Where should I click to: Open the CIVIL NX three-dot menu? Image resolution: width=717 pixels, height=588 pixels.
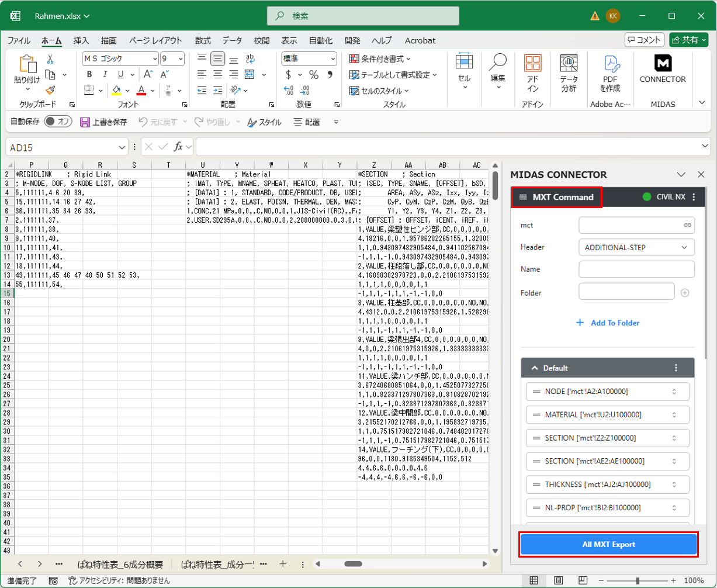(694, 198)
